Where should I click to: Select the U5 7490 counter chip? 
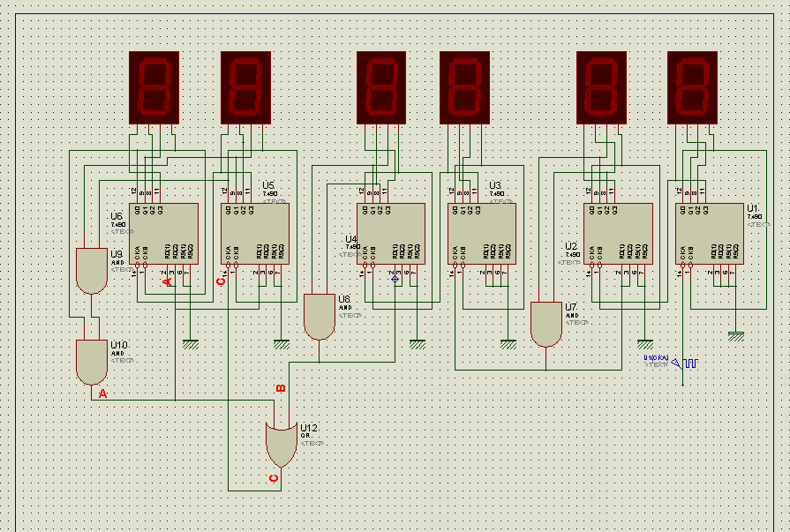[254, 234]
